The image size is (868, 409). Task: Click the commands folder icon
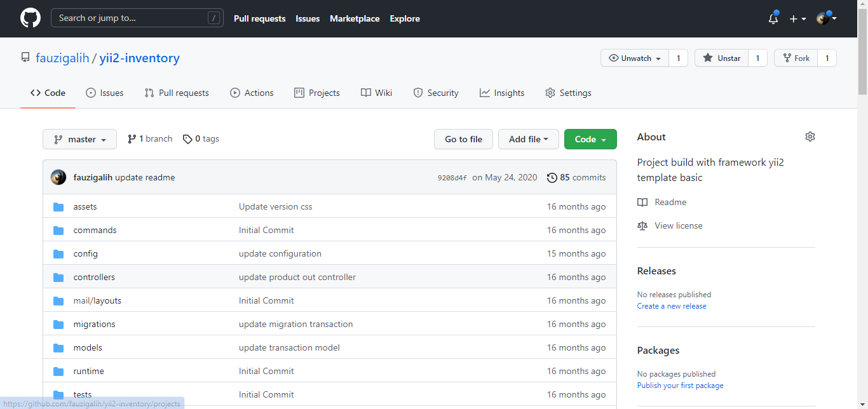click(58, 231)
